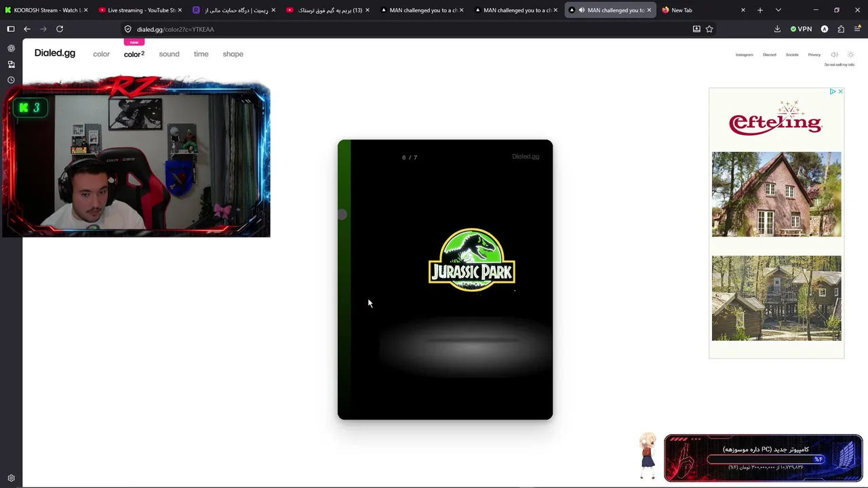Open the time game mode
868x488 pixels.
[x=201, y=54]
